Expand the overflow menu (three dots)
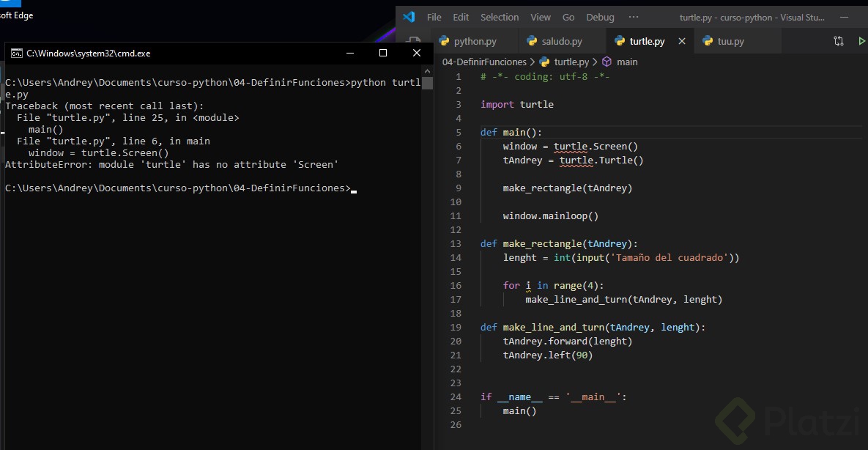 coord(634,17)
